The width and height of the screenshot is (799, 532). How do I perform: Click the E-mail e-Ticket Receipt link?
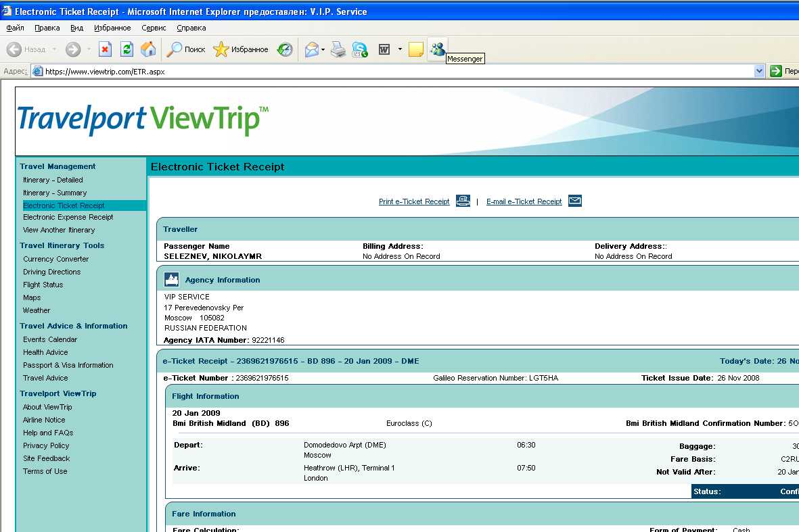[524, 201]
